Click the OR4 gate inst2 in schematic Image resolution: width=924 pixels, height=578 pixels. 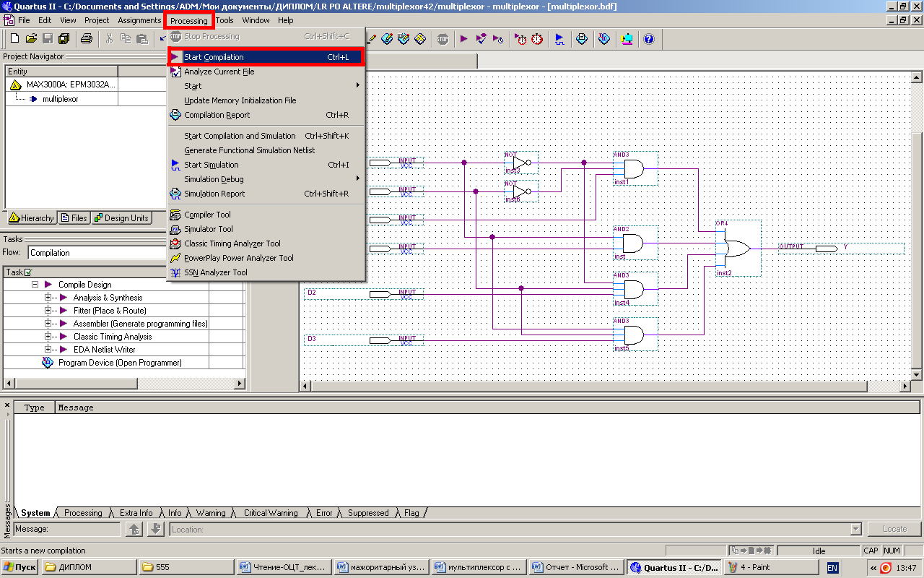(x=737, y=249)
